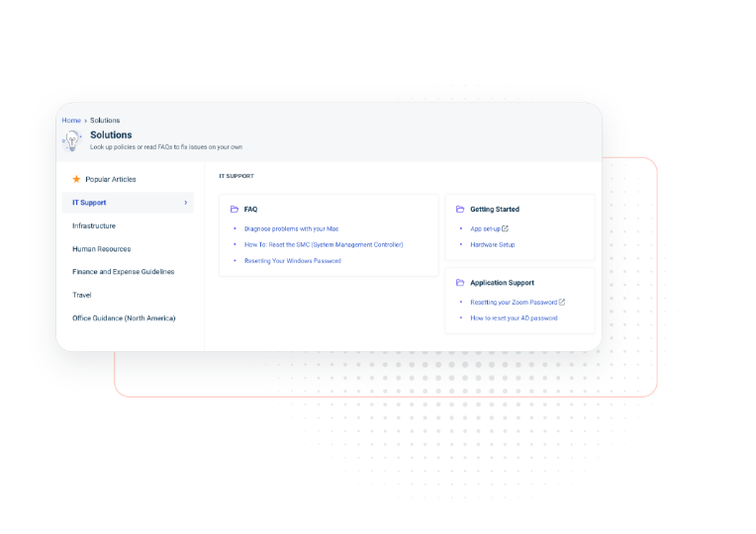756x534 pixels.
Task: Open Resetting your Zoom Password article
Action: 514,303
